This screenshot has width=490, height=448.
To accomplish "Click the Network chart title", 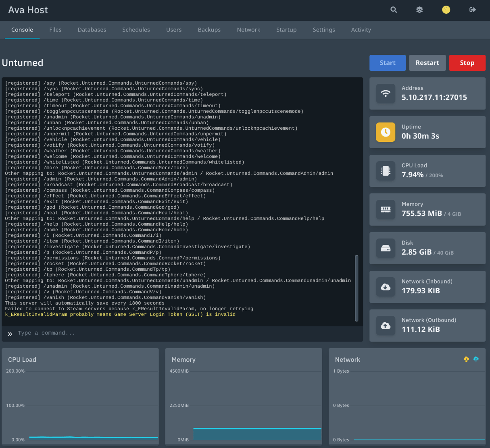I will point(348,360).
